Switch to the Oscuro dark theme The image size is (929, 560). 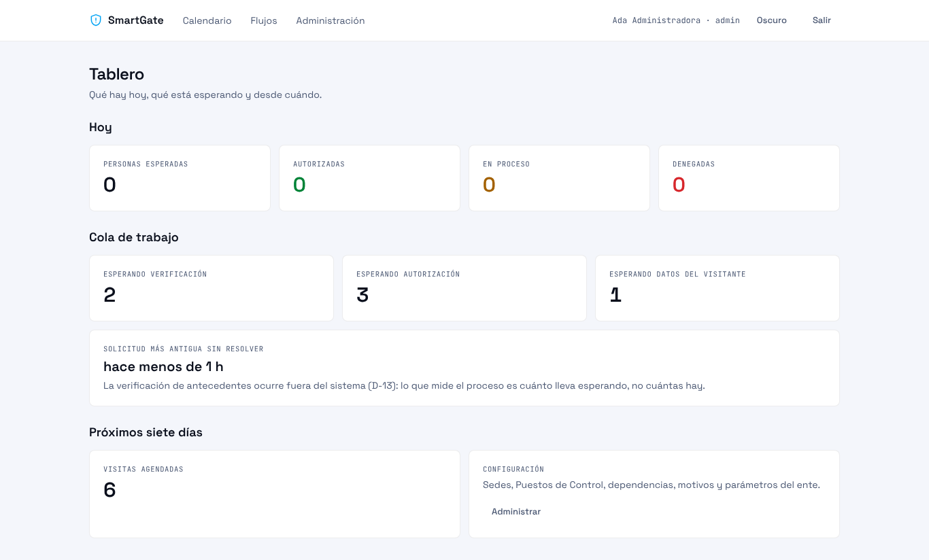[x=772, y=20]
